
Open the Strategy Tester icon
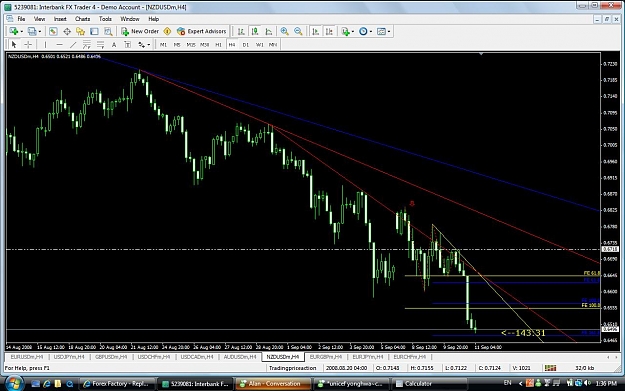pyautogui.click(x=108, y=31)
